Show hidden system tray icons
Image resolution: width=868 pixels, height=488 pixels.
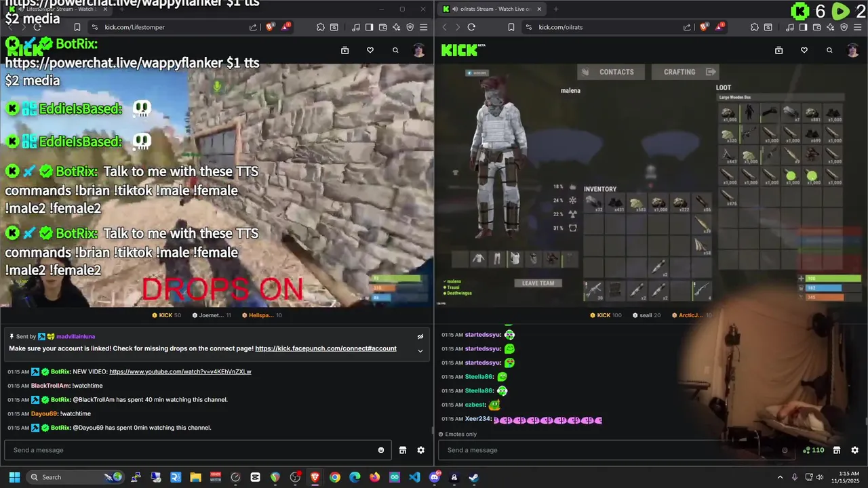[780, 477]
